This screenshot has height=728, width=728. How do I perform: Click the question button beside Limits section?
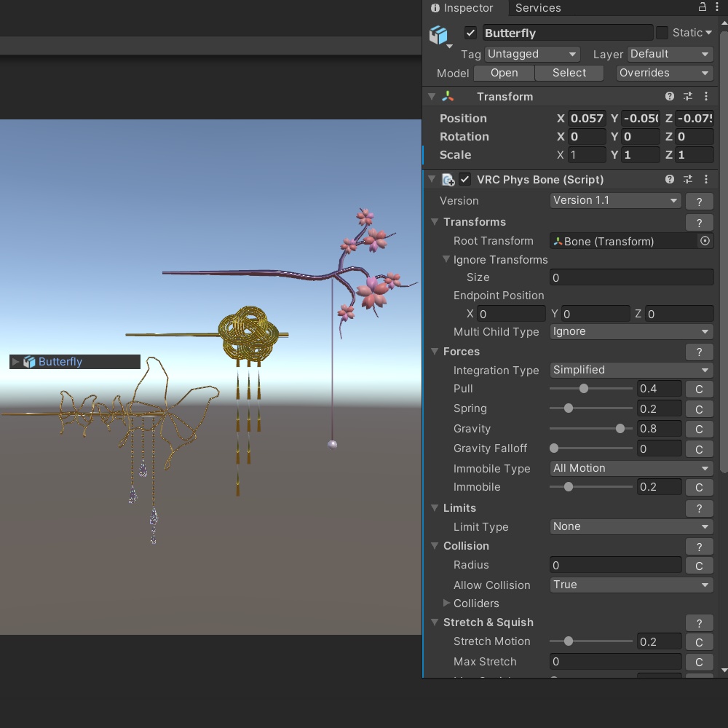point(699,509)
